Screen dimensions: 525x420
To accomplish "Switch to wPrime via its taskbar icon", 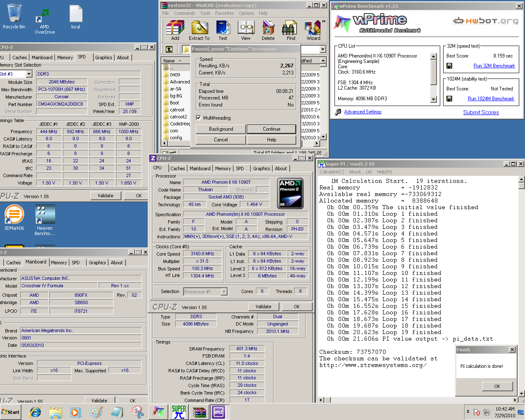I will pyautogui.click(x=158, y=412).
